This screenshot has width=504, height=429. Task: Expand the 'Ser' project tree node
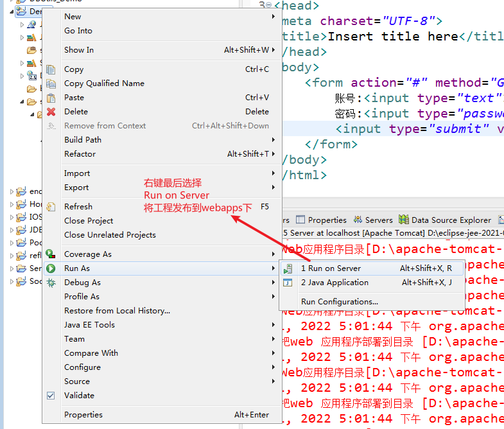pyautogui.click(x=12, y=269)
